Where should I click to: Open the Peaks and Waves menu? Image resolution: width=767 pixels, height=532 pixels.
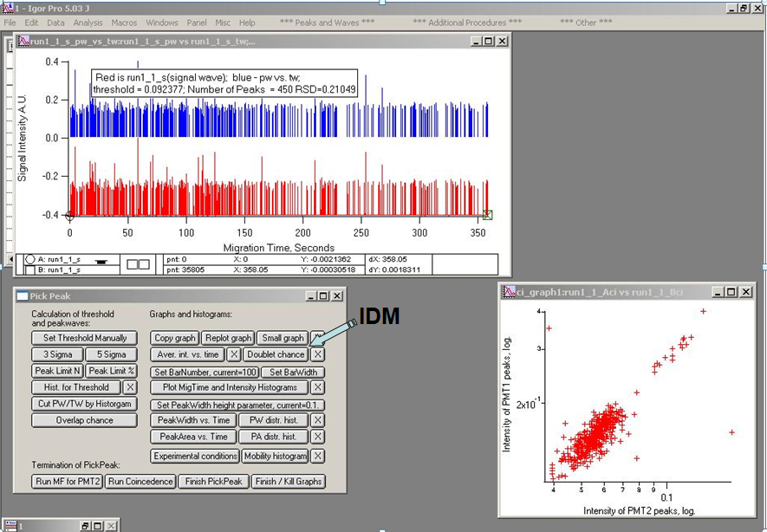[x=328, y=23]
